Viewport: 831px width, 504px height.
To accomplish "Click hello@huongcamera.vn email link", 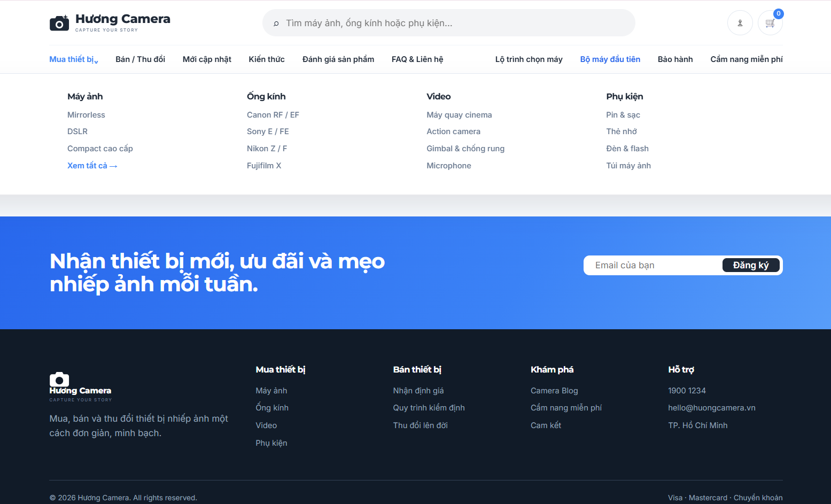I will point(712,408).
